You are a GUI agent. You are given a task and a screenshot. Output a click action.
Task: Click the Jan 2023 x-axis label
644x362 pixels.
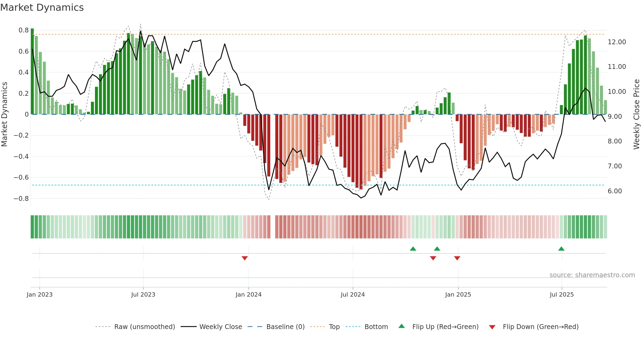point(40,294)
